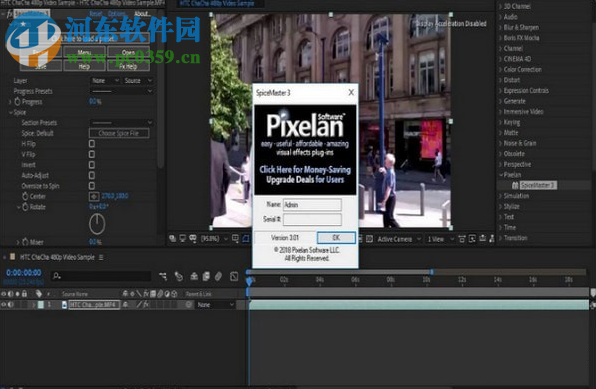
Task: Click the Menu button in SpiceMaster effect
Action: [x=84, y=52]
